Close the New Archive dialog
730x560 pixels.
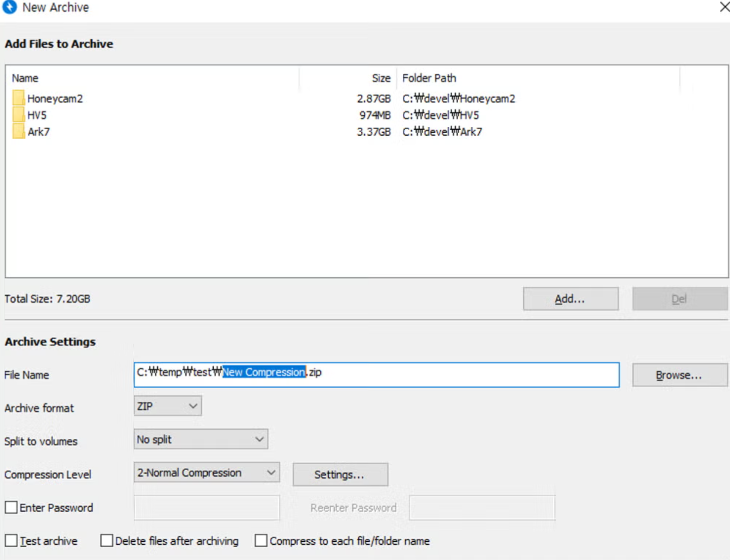click(x=724, y=7)
